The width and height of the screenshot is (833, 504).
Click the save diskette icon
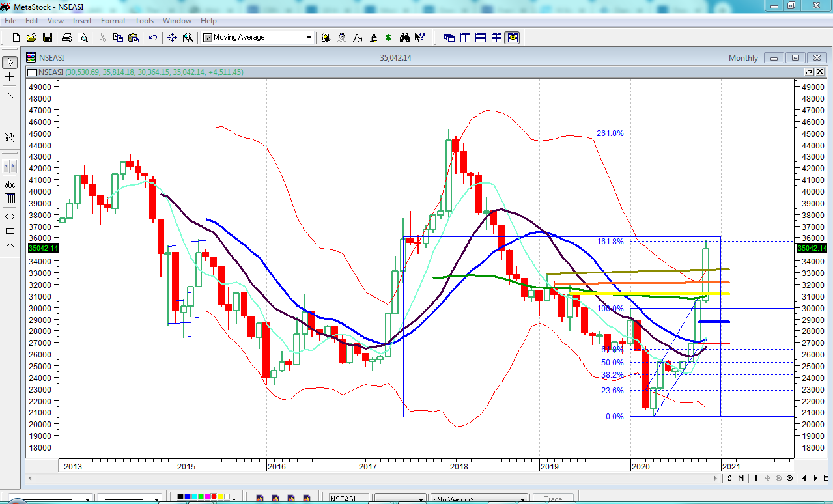pos(48,38)
